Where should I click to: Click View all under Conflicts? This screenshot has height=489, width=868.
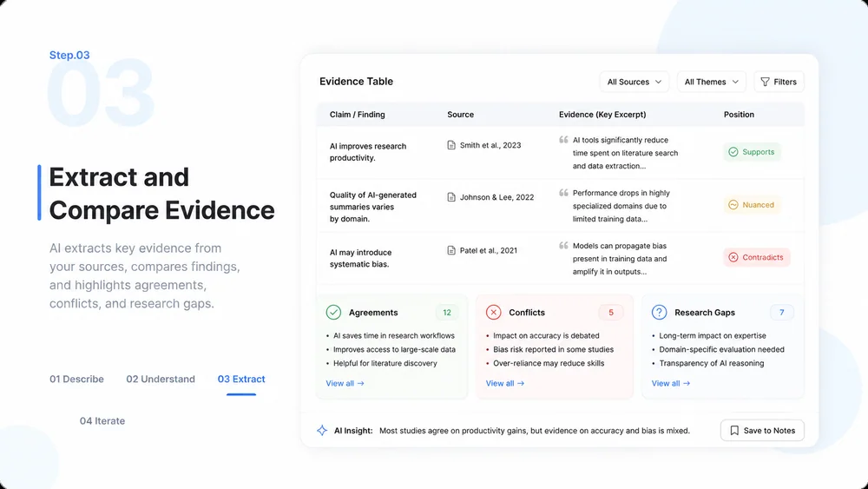pyautogui.click(x=505, y=383)
